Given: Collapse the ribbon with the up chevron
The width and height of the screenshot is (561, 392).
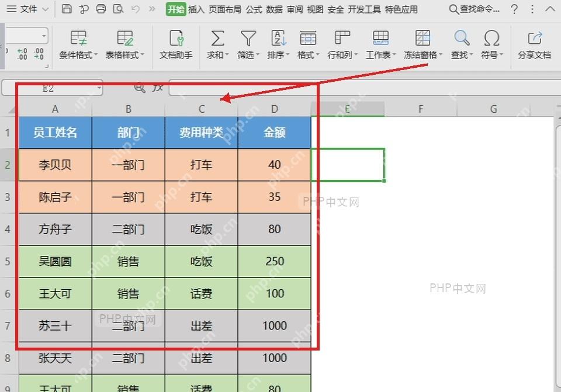Looking at the screenshot, I should [x=550, y=9].
